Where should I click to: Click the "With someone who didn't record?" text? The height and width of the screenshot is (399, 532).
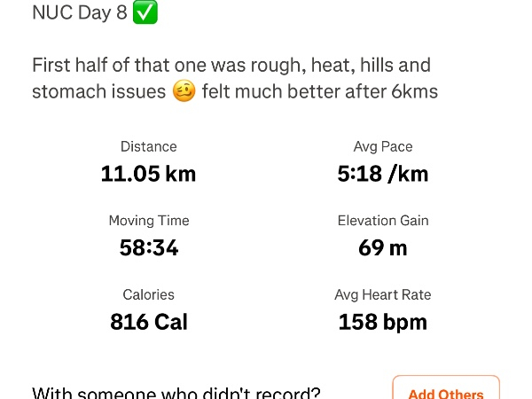176,393
